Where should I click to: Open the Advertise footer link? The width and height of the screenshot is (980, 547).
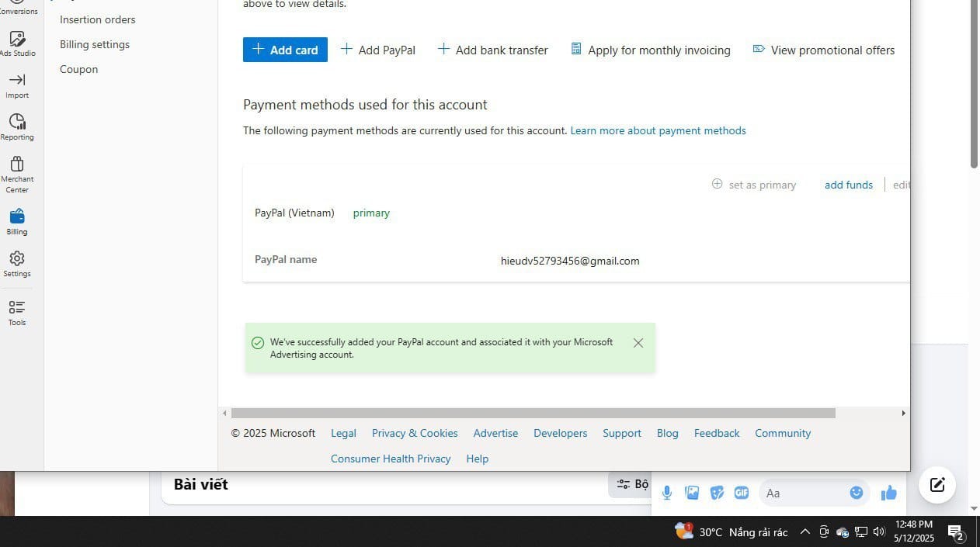495,433
